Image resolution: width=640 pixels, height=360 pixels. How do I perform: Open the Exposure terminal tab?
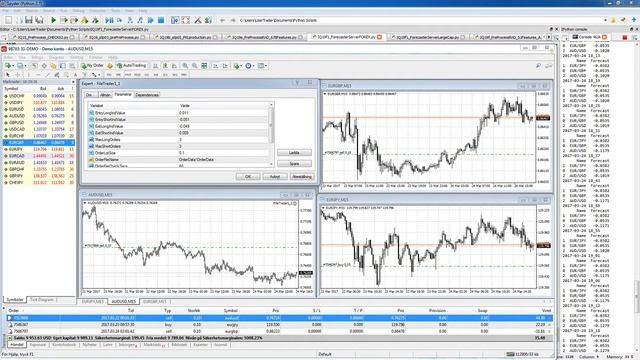[x=38, y=345]
